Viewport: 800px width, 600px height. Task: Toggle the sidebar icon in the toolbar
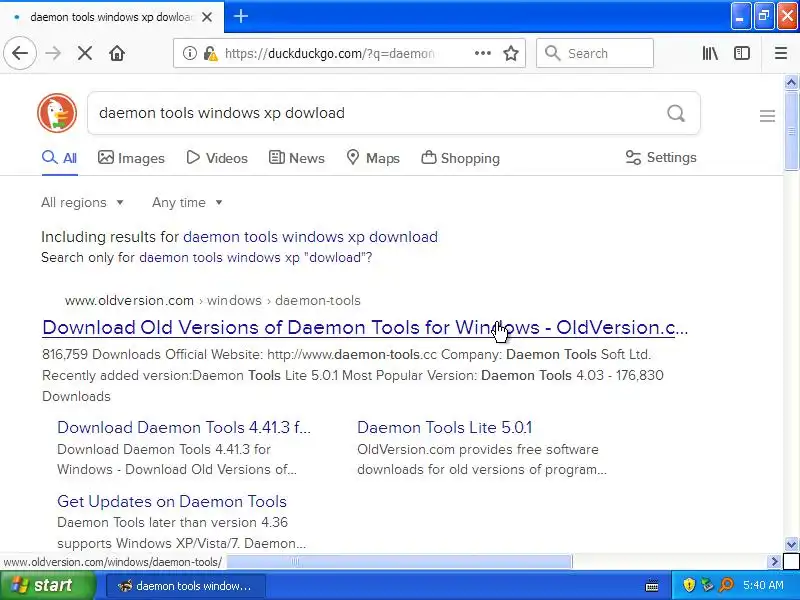tap(742, 53)
